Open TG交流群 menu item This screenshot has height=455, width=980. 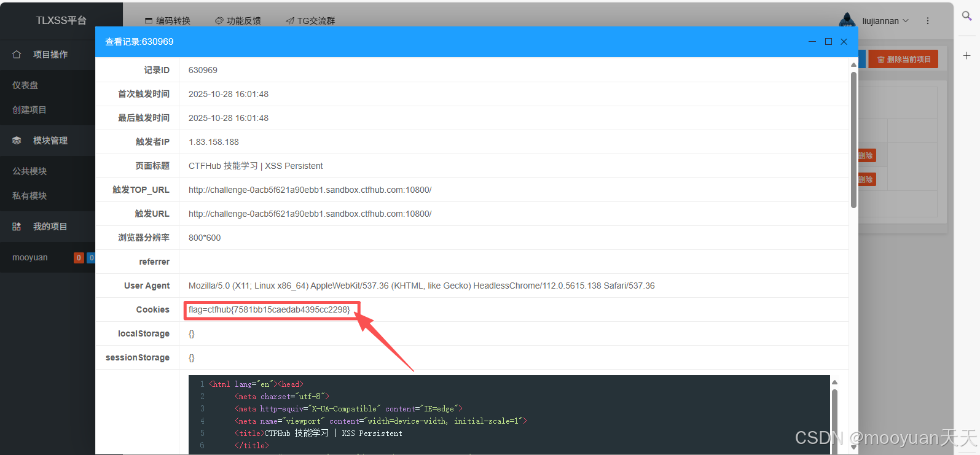pyautogui.click(x=316, y=21)
